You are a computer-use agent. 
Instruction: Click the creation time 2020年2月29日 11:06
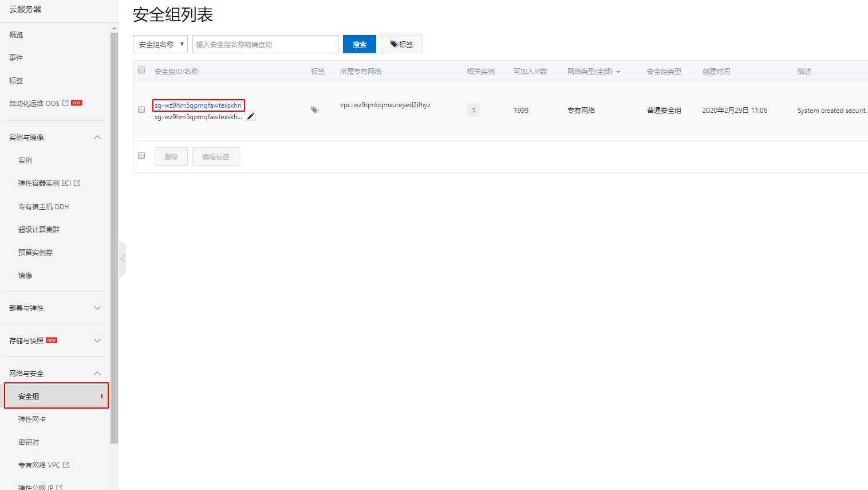coord(735,111)
